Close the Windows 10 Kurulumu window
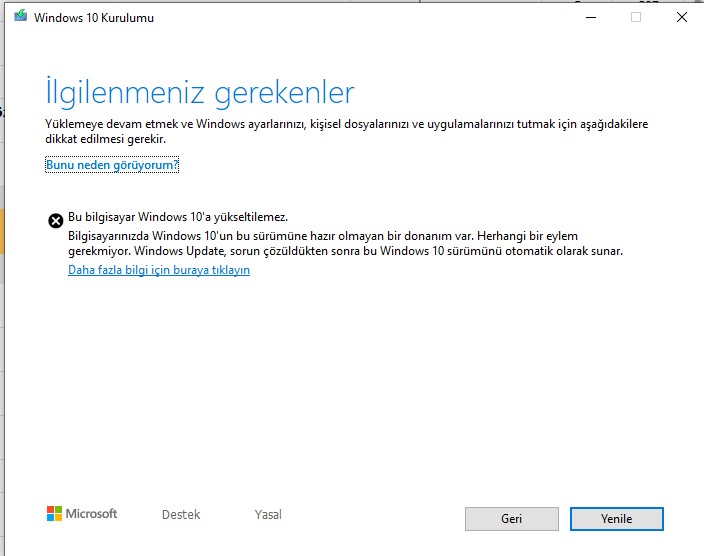Screen dimensions: 704x556 click(x=682, y=18)
